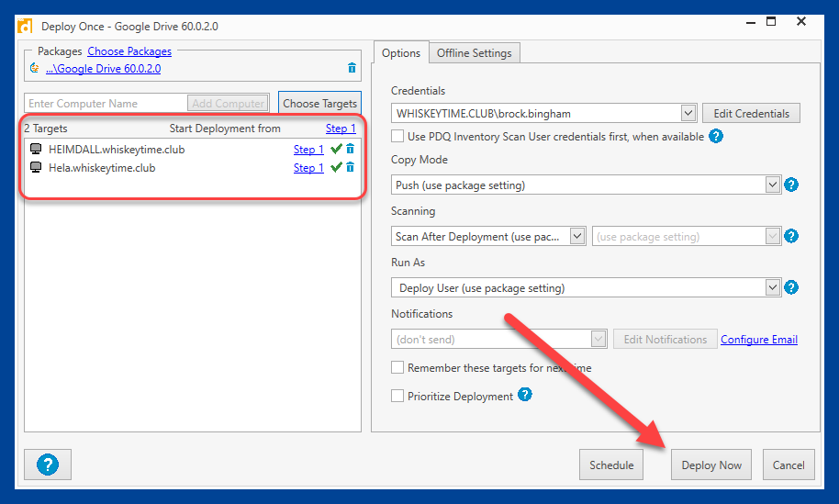Viewport: 839px width, 504px height.
Task: Close the Deploy Once window
Action: pos(801,21)
